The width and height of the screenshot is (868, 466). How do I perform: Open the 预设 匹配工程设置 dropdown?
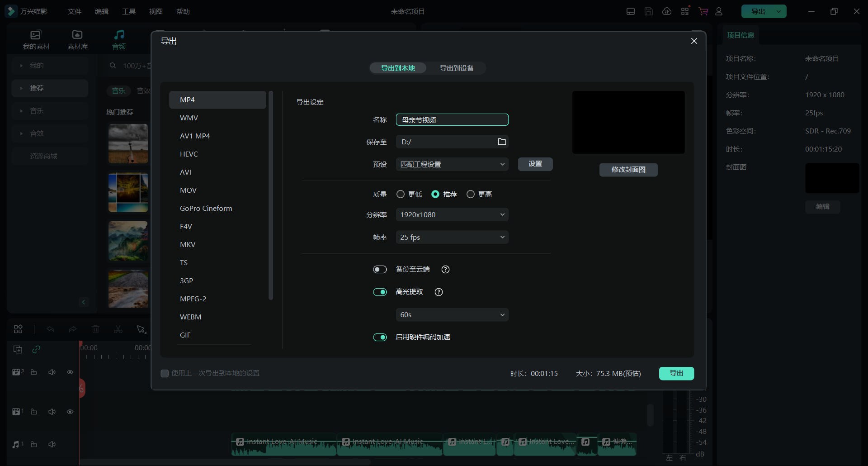[x=452, y=165]
